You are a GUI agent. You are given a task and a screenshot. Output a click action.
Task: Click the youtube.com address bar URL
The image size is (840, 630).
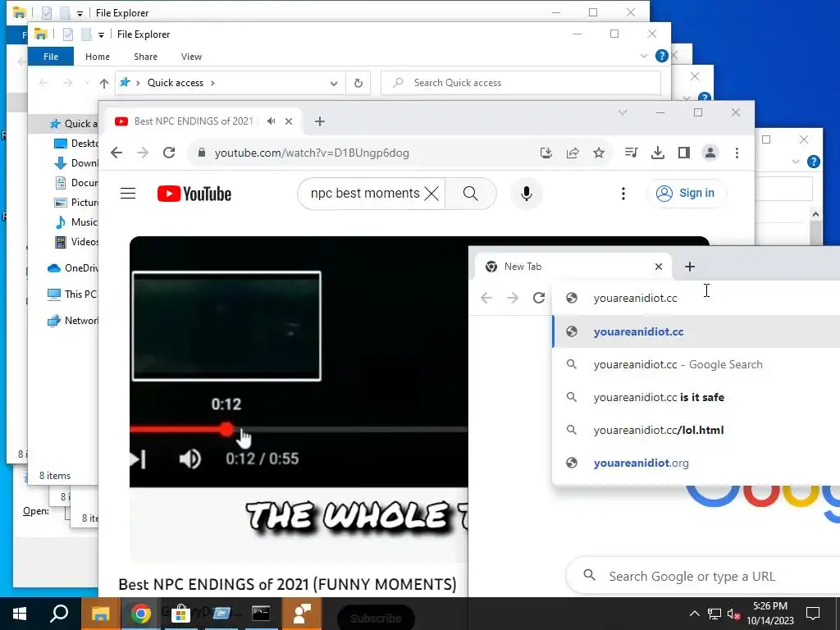[x=311, y=153]
